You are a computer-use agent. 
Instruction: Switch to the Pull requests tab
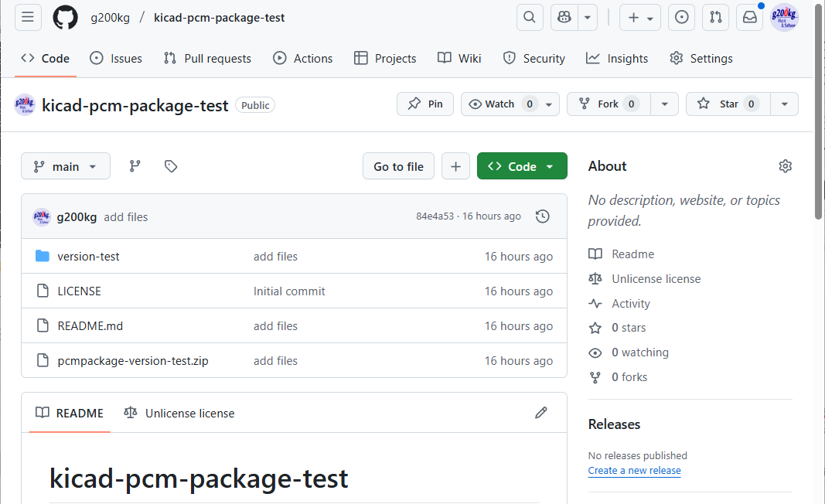[207, 59]
